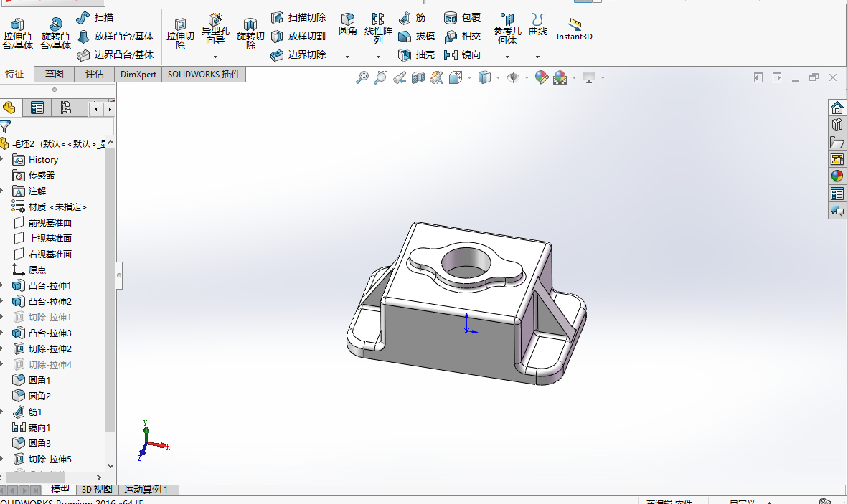Click the feature tree filter funnel icon

[5, 127]
